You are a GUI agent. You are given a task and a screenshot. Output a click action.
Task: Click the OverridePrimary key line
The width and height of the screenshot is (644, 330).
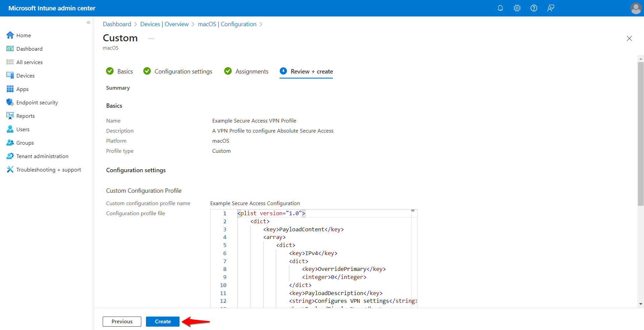[344, 269]
